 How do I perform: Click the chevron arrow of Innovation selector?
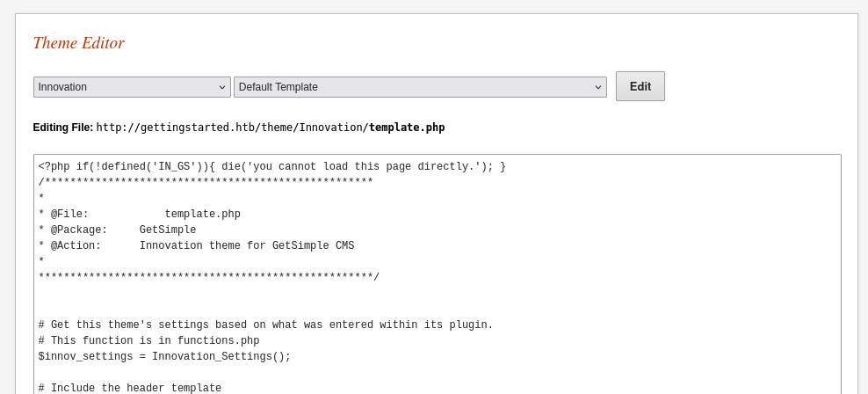[x=222, y=88]
